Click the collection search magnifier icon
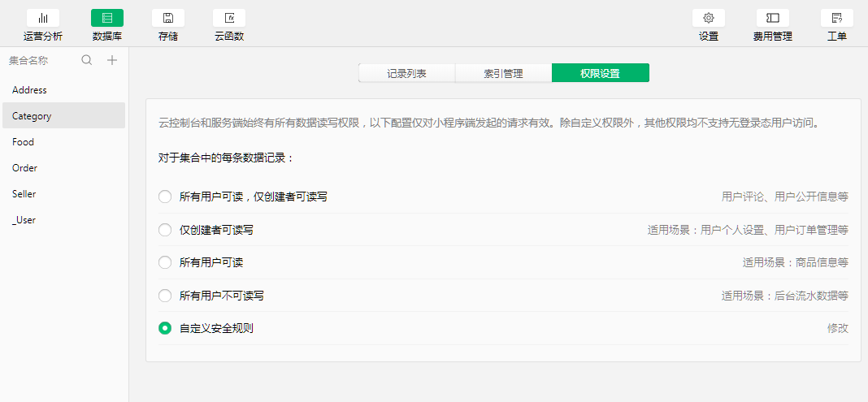The image size is (868, 402). pyautogui.click(x=87, y=60)
